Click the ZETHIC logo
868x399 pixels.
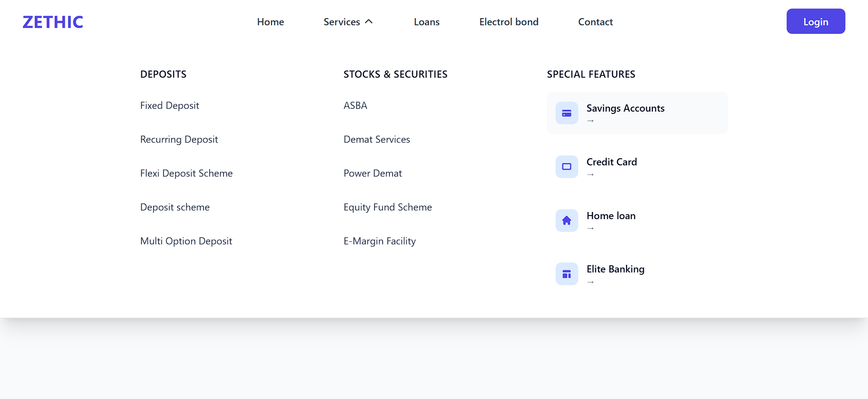[53, 22]
